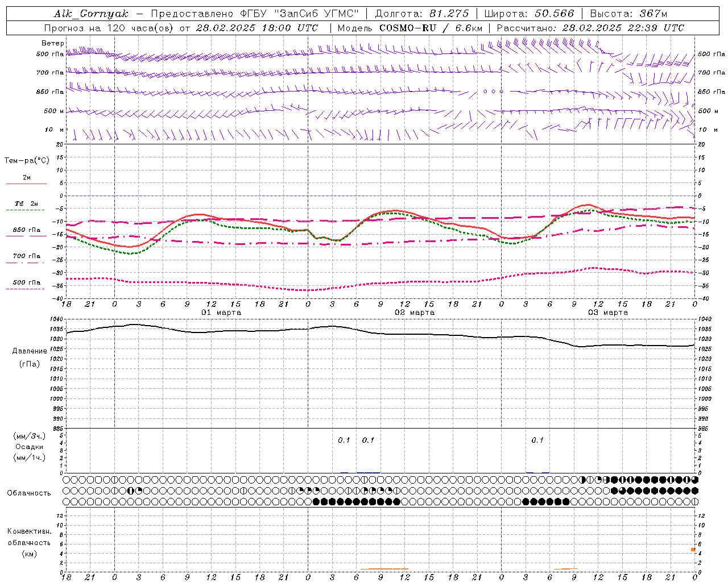Image resolution: width=728 pixels, height=582 pixels.
Task: Click the Конвективн. облачность label
Action: [29, 537]
